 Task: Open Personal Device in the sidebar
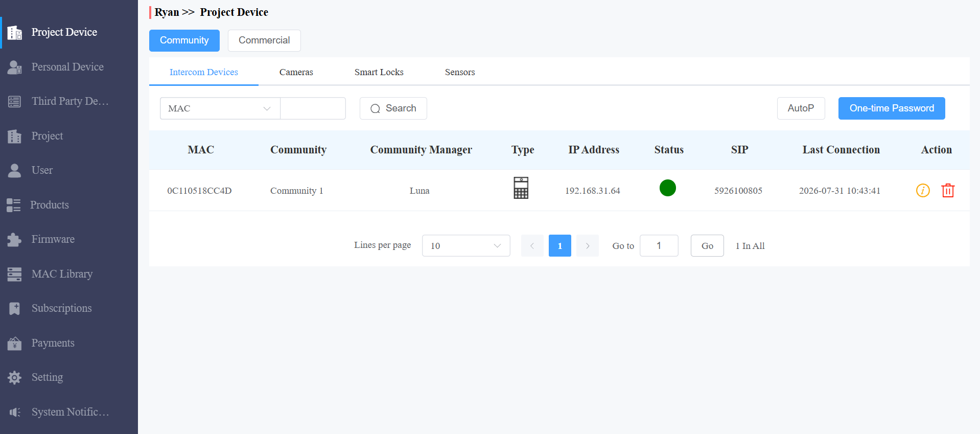pos(69,67)
